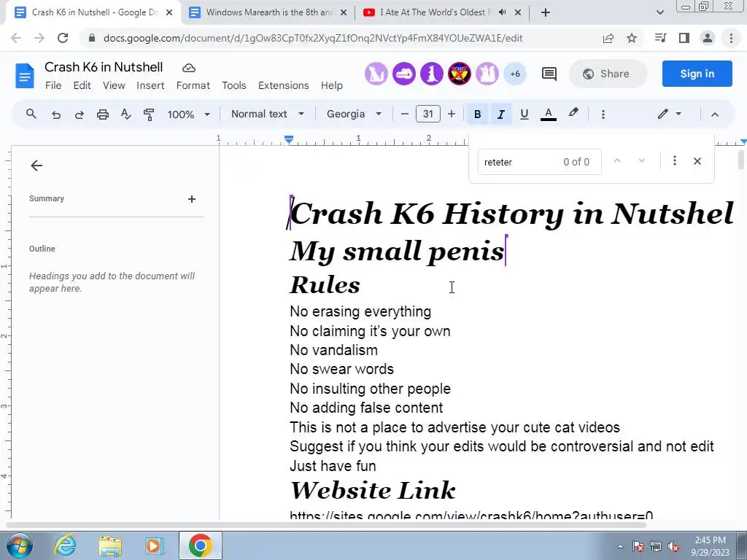Viewport: 747px width, 560px height.
Task: Open the Windows Start menu
Action: coord(20,545)
